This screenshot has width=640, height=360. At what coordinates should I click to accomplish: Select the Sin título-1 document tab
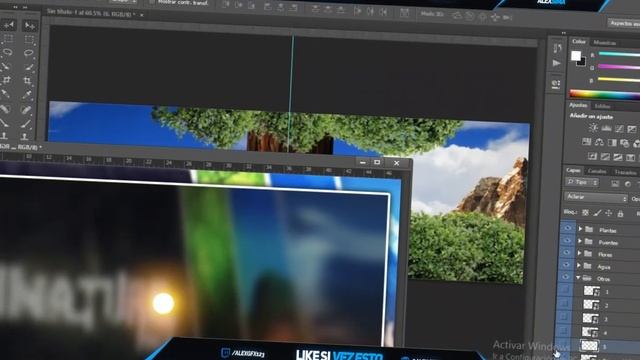point(91,13)
